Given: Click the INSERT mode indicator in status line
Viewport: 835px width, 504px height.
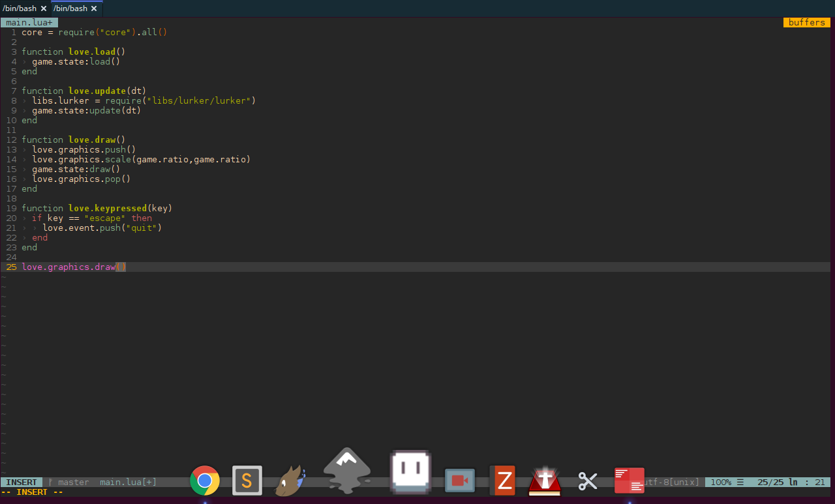Looking at the screenshot, I should (x=22, y=482).
